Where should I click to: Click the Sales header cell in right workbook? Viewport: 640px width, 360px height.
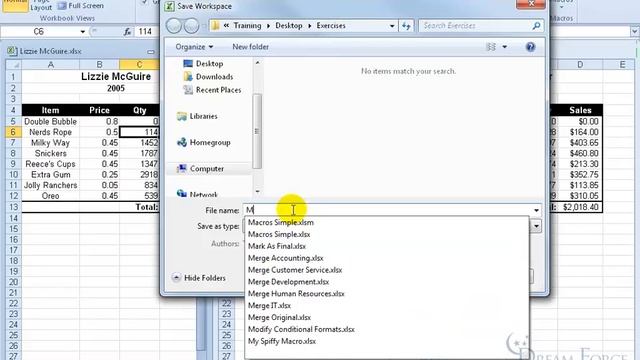pos(580,110)
